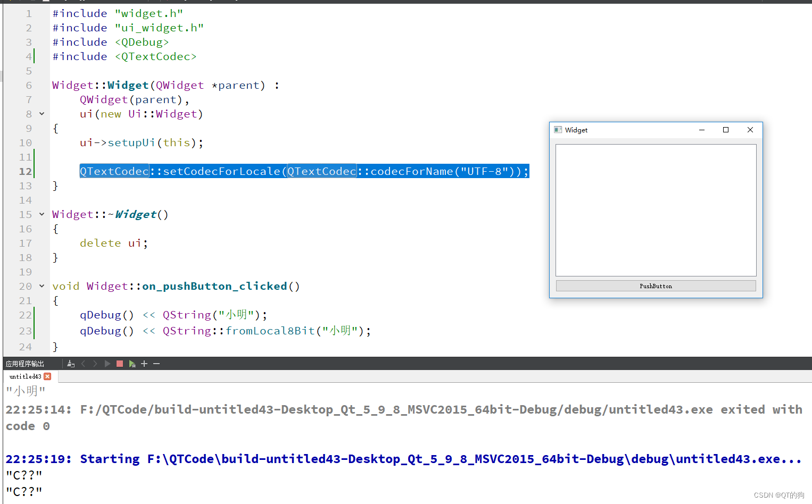Screen dimensions: 812x504
Task: Click the #include <QDebug> line
Action: (x=111, y=42)
